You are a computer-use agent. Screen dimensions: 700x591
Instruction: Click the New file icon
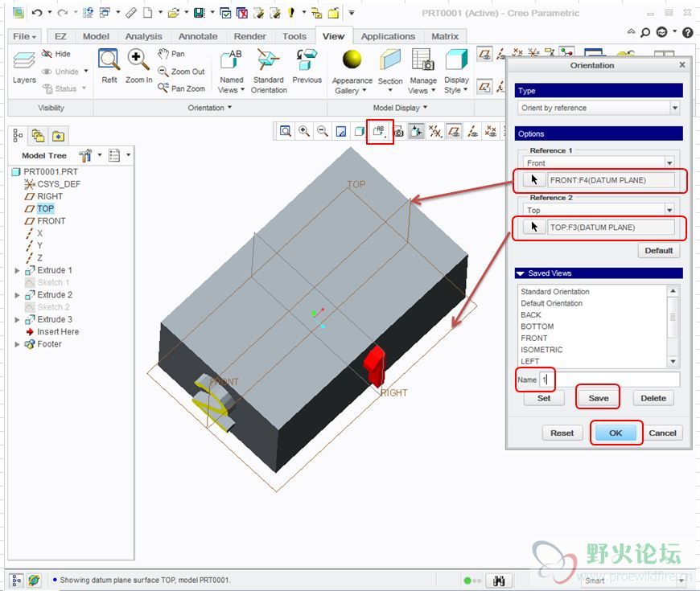[148, 13]
